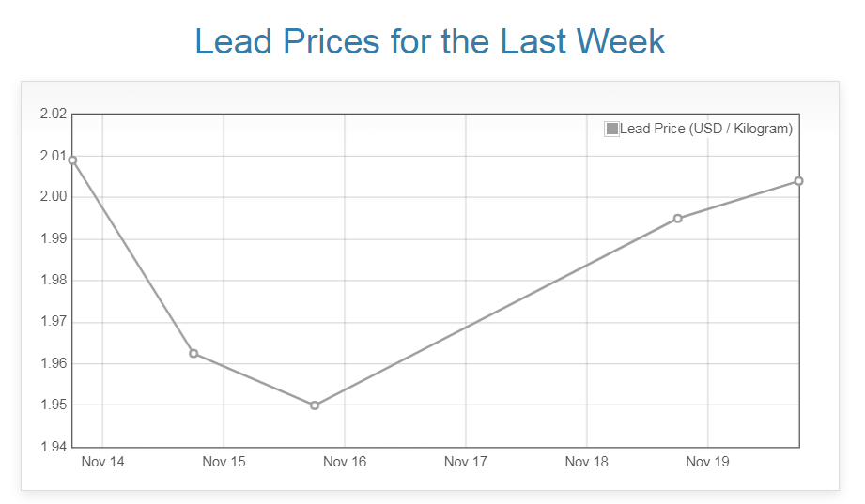Click the 2.02 y-axis label
The image size is (865, 504).
point(54,115)
